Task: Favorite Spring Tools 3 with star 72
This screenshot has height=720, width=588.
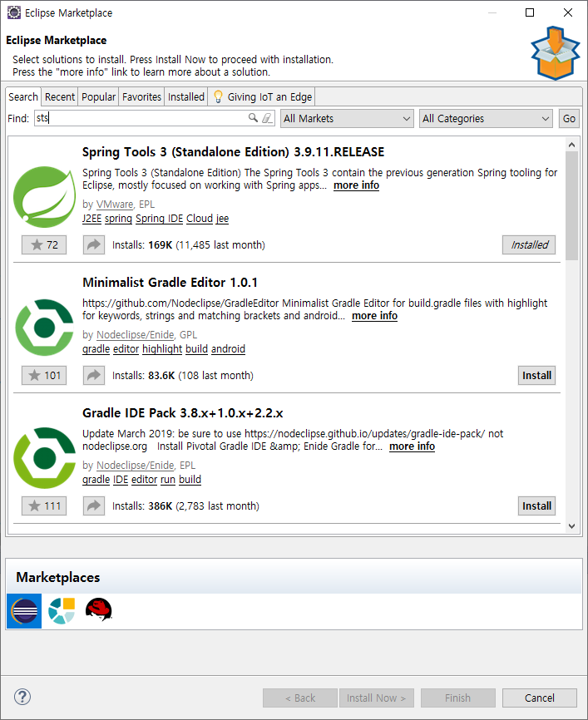Action: [44, 244]
